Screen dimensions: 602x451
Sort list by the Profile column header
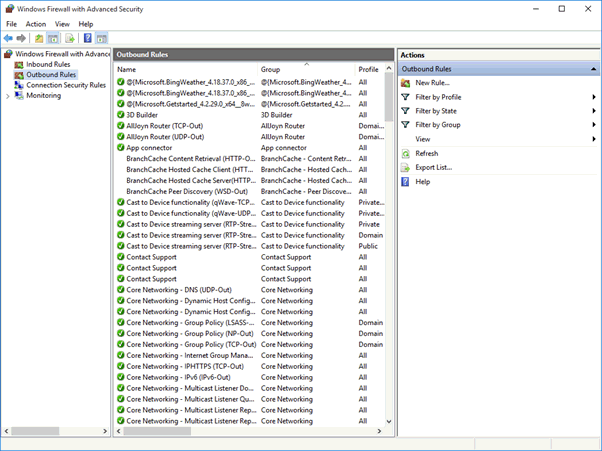click(368, 69)
